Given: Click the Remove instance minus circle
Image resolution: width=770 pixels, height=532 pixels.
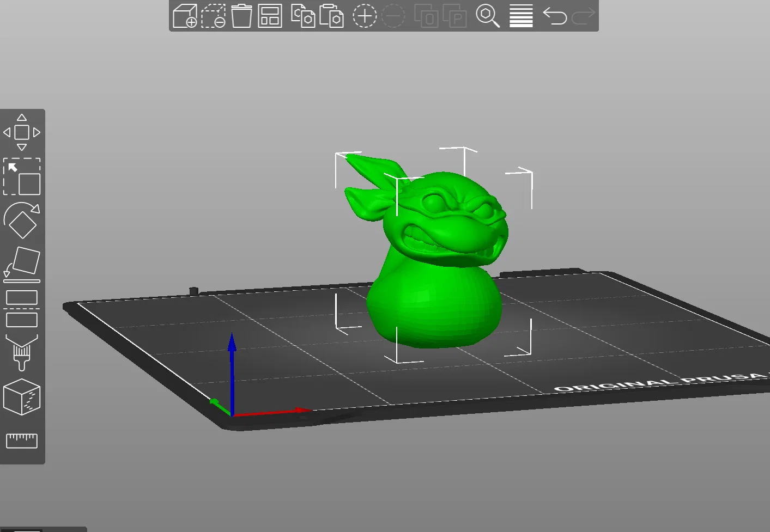Looking at the screenshot, I should pyautogui.click(x=393, y=16).
